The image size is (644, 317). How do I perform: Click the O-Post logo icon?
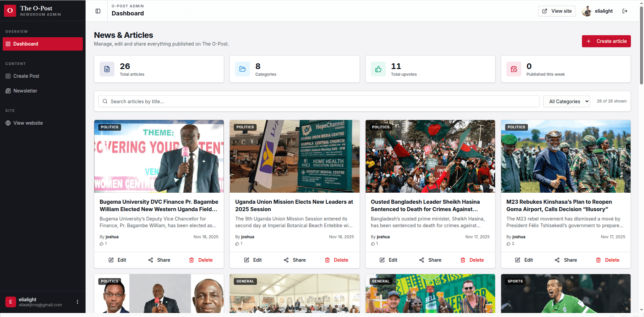point(10,11)
